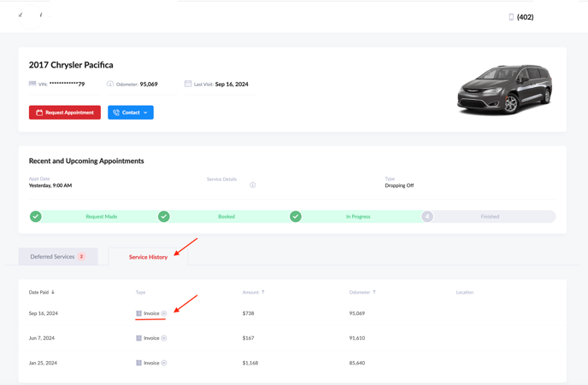Open the Jun 7, 2024 invoice arrow icon
The height and width of the screenshot is (385, 588).
(164, 338)
